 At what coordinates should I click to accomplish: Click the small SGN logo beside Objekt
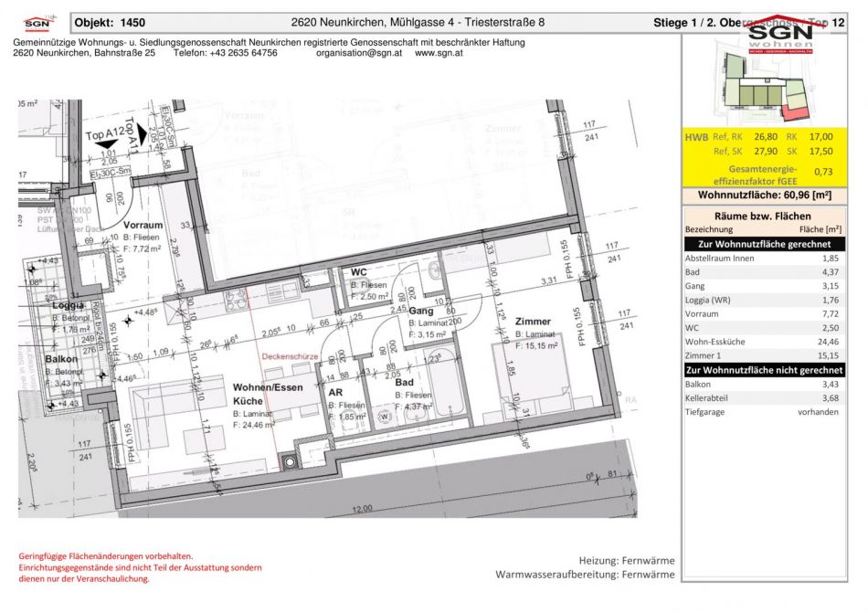37,24
